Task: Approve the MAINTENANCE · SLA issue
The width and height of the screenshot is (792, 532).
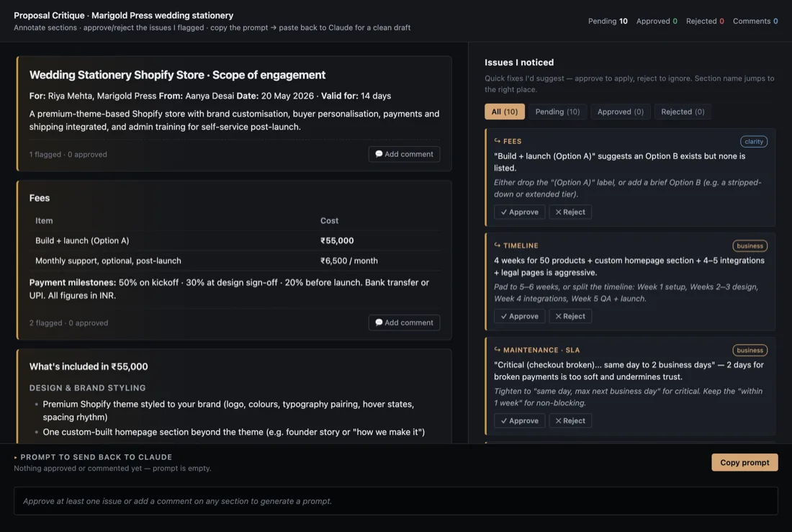Action: (x=519, y=421)
